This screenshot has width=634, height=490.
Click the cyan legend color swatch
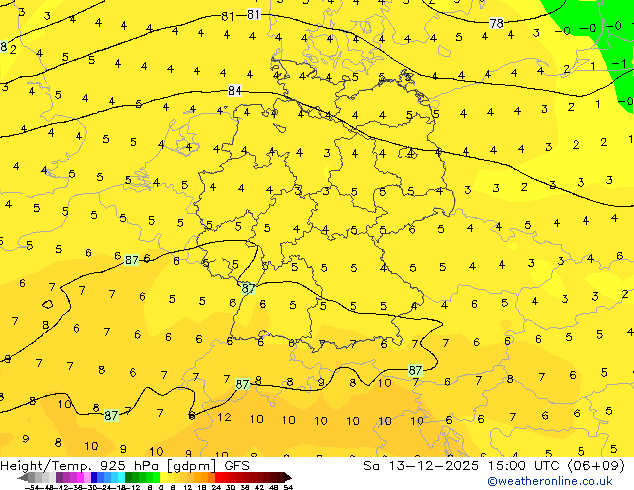pos(121,477)
